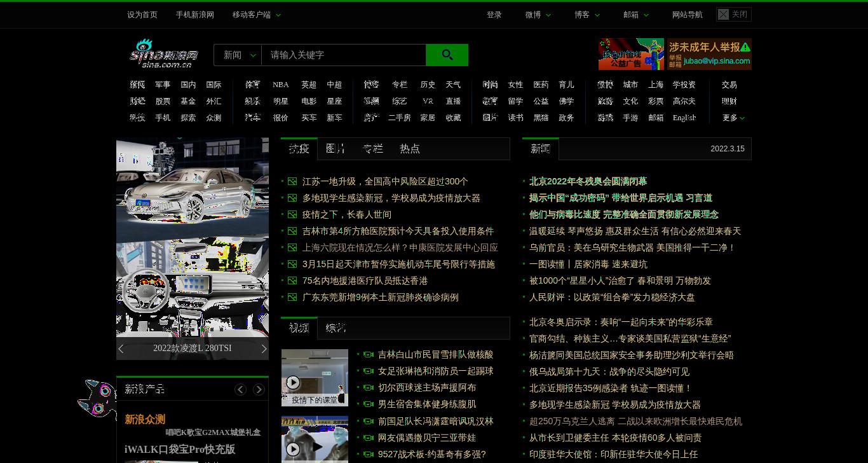The width and height of the screenshot is (868, 463).
Task: Open iWALK口袋宝Pro快充版 product link
Action: [x=180, y=449]
